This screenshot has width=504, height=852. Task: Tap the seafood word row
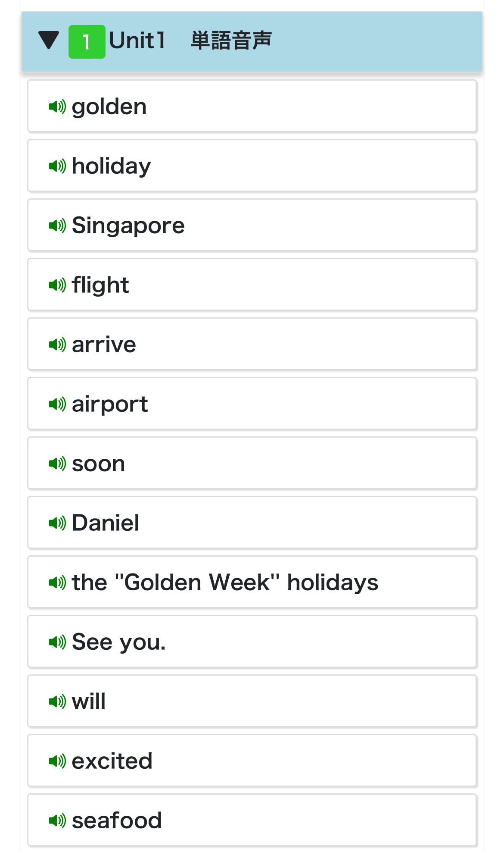252,820
